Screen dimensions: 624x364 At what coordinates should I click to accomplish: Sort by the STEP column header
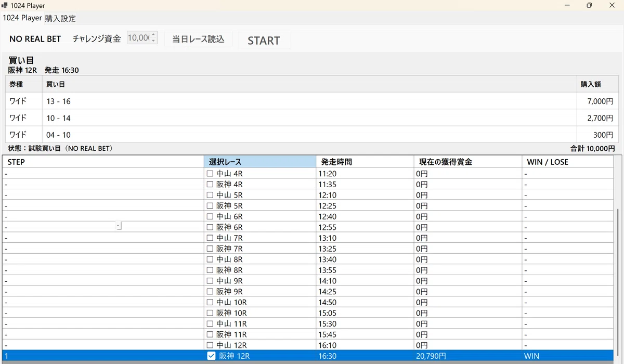[103, 162]
